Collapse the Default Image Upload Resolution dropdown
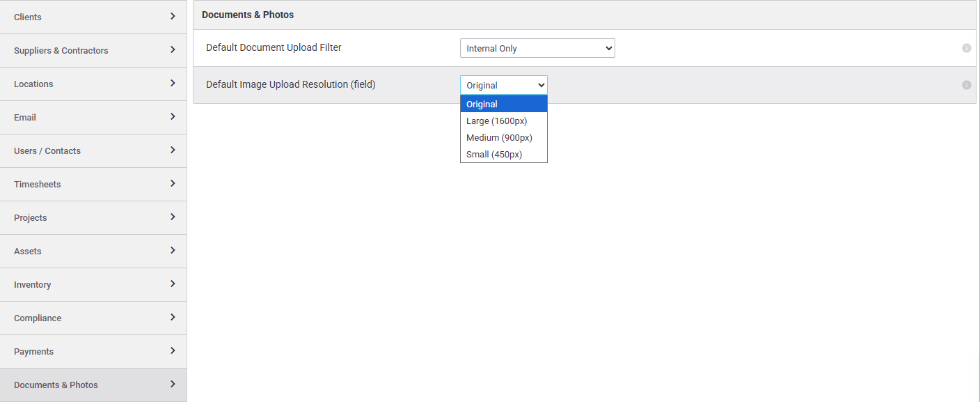Screen dimensions: 980x402 [x=504, y=85]
